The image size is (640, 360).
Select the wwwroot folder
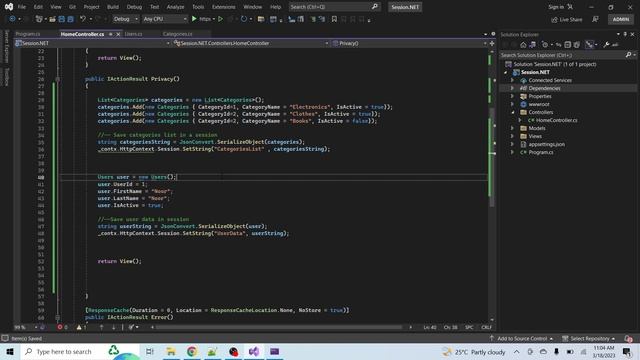(x=539, y=104)
